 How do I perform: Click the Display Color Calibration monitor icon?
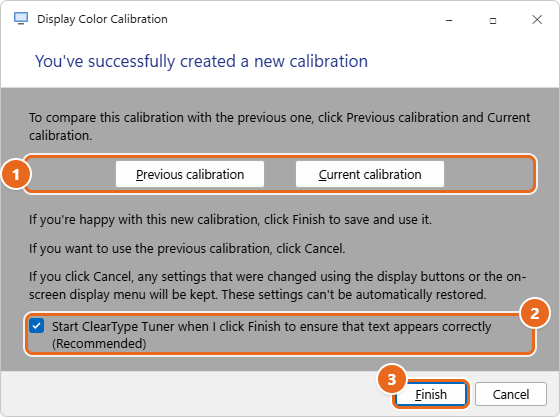21,18
